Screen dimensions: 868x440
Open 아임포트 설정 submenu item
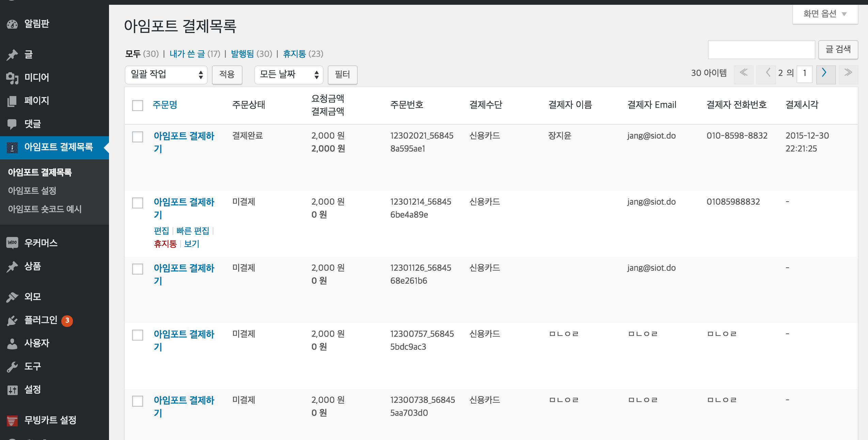coord(32,191)
